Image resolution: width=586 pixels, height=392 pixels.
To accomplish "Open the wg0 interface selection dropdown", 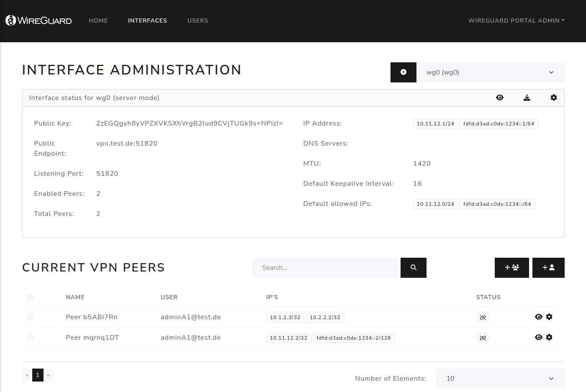I will (490, 72).
